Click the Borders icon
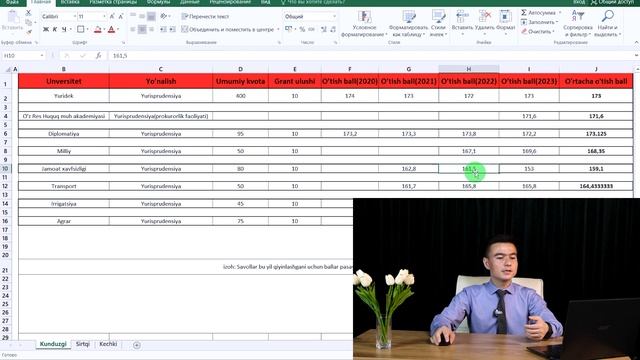Viewport: 640px width, 360px height. coord(81,29)
